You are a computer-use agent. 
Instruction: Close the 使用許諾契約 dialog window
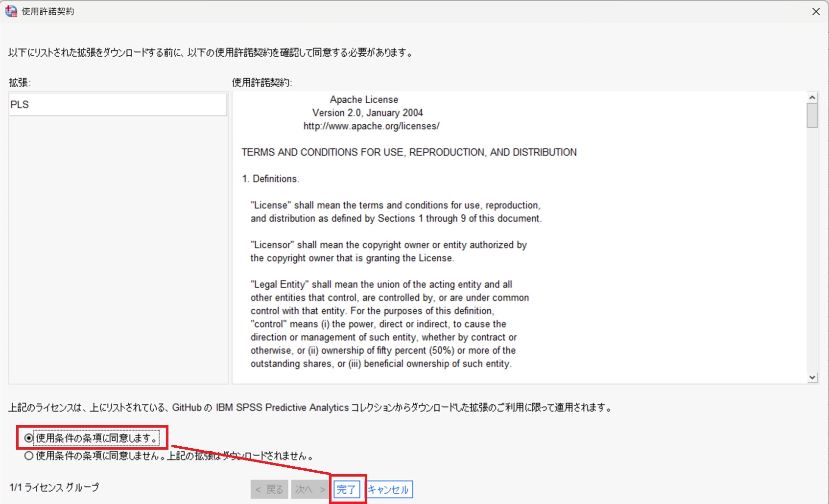[816, 11]
